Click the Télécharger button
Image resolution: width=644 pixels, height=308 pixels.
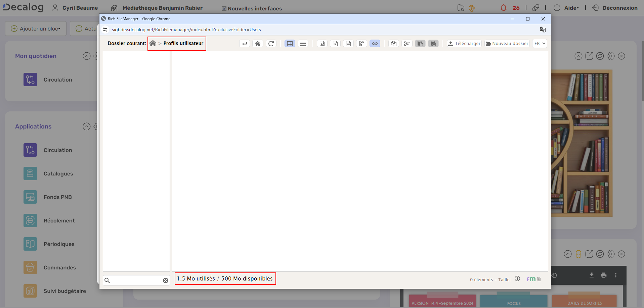click(464, 44)
